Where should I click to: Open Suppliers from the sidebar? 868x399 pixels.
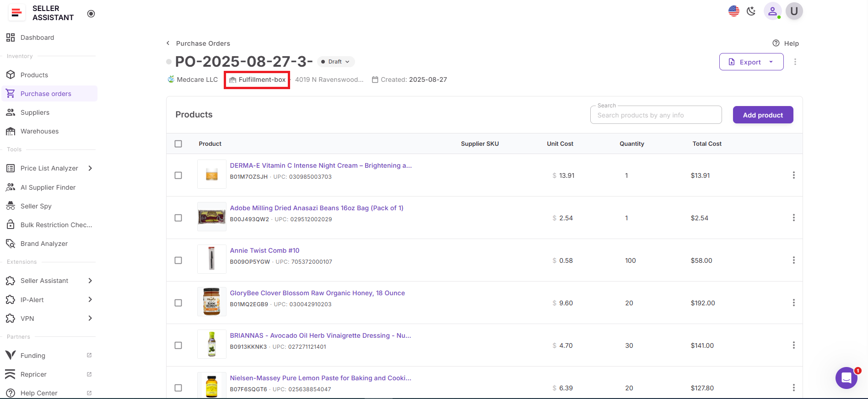click(x=35, y=112)
